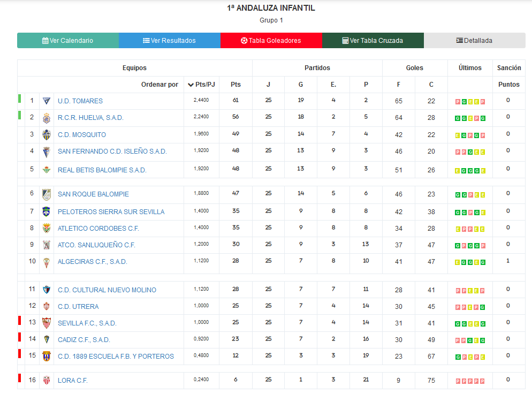This screenshot has width=532, height=394.
Task: Click the U.D. Tomares team crest icon
Action: [47, 101]
